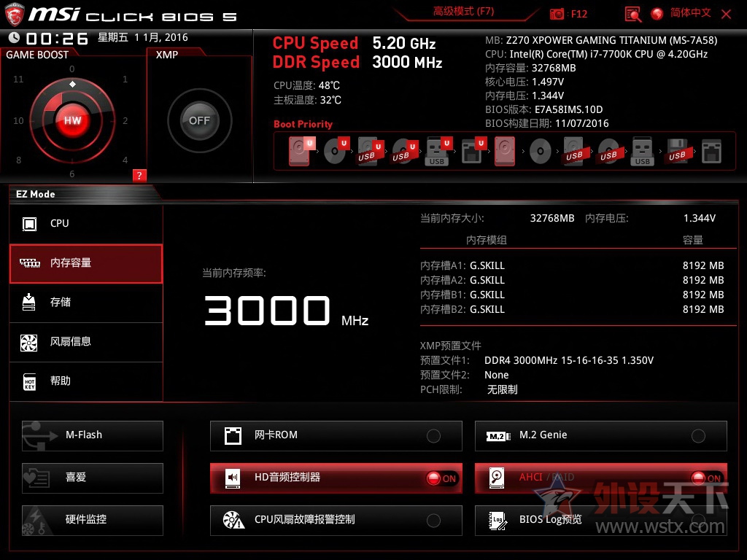Click the CPU温度 48°C reading

click(x=306, y=86)
